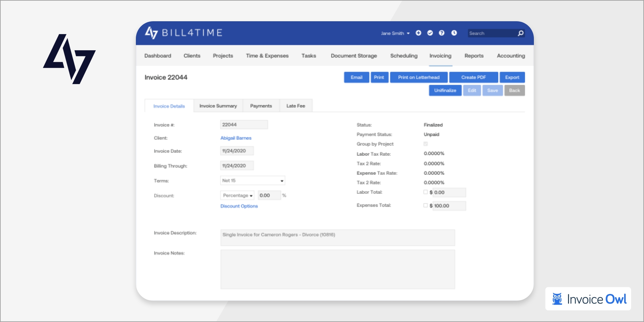Open Jane Smith user dropdown
Image resolution: width=644 pixels, height=322 pixels.
coord(395,33)
